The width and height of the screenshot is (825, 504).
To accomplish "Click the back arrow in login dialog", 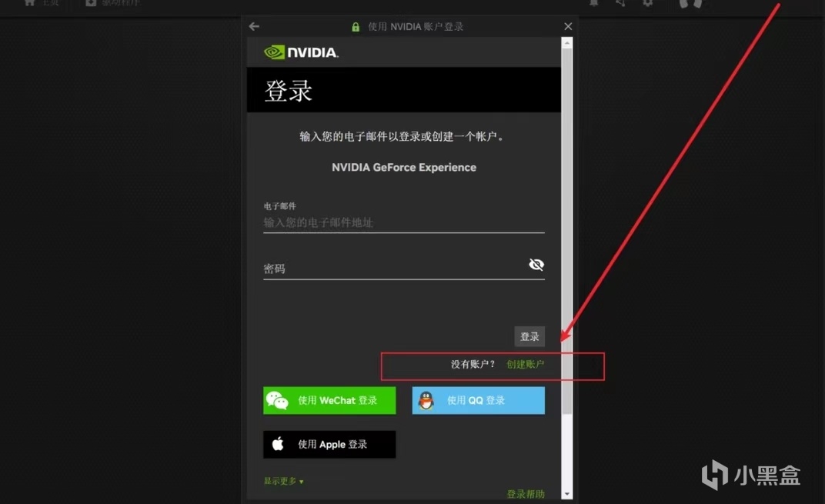I will click(x=254, y=26).
